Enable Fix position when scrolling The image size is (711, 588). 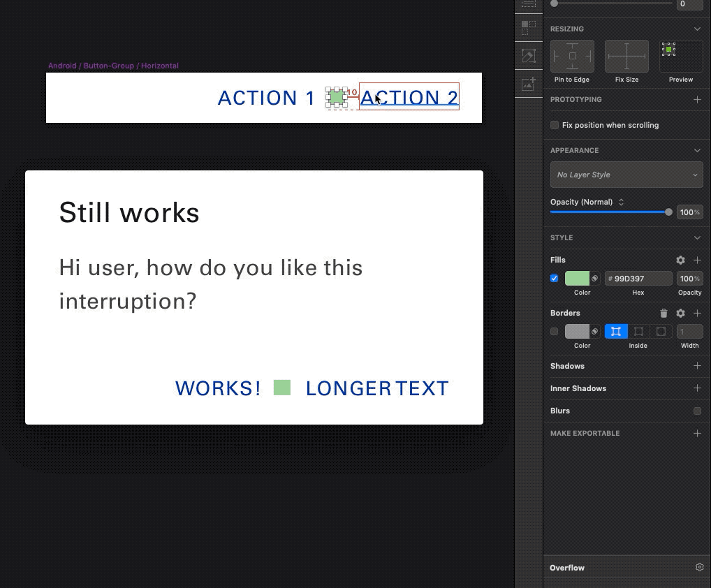[555, 126]
